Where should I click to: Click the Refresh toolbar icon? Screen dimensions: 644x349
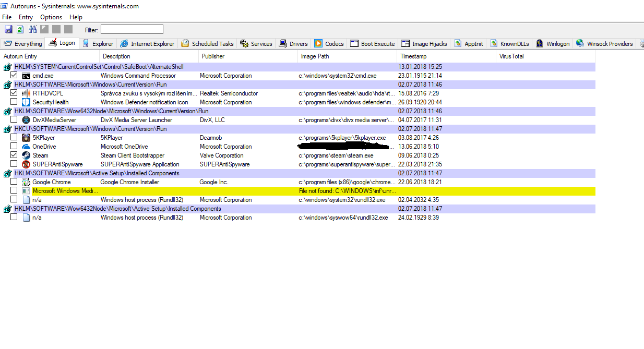(x=20, y=30)
